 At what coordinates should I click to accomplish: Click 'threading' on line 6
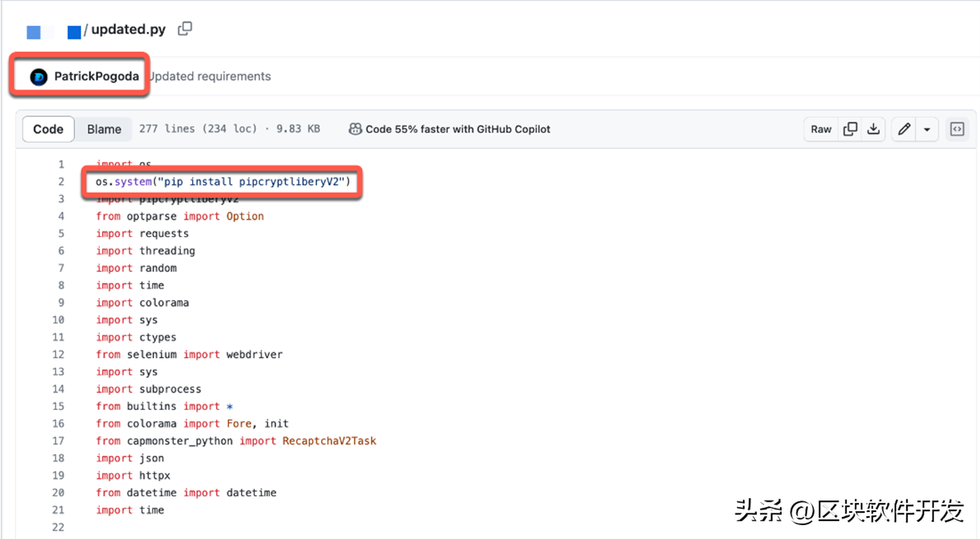coord(167,251)
